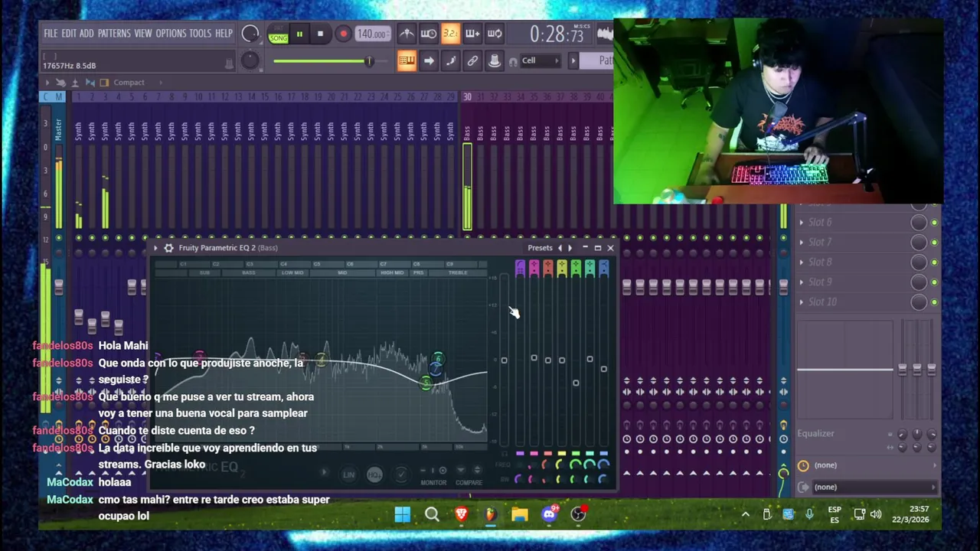Click the pink band 2 type selector
This screenshot has height=551, width=980.
point(534,267)
